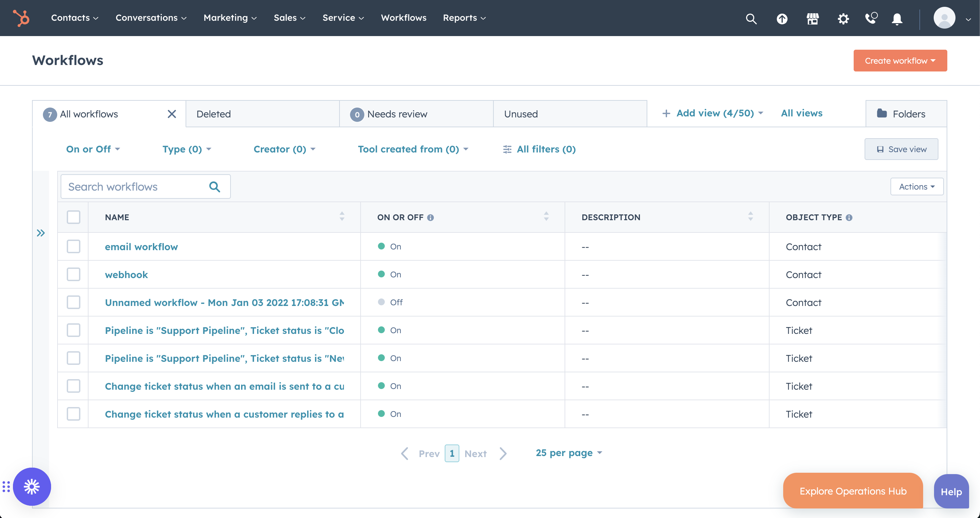
Task: Select all workflows with header checkbox
Action: pos(73,217)
